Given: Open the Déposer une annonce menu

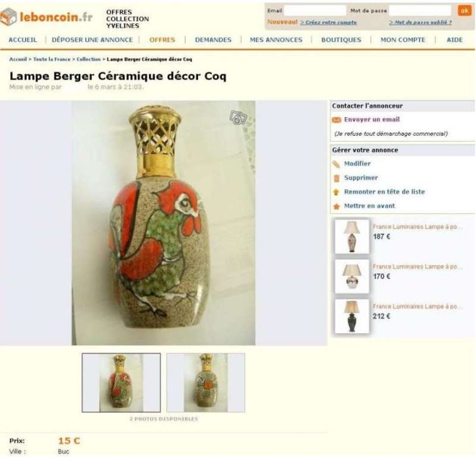Looking at the screenshot, I should pyautogui.click(x=92, y=40).
